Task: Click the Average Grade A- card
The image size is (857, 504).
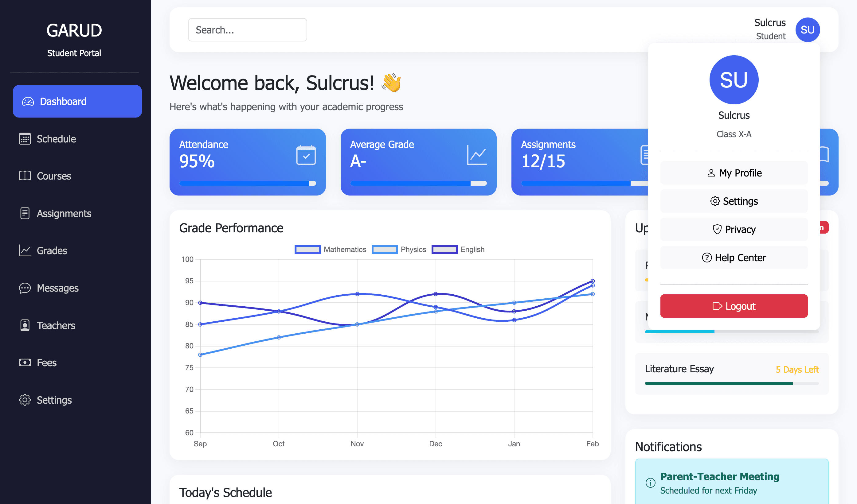Action: (419, 162)
